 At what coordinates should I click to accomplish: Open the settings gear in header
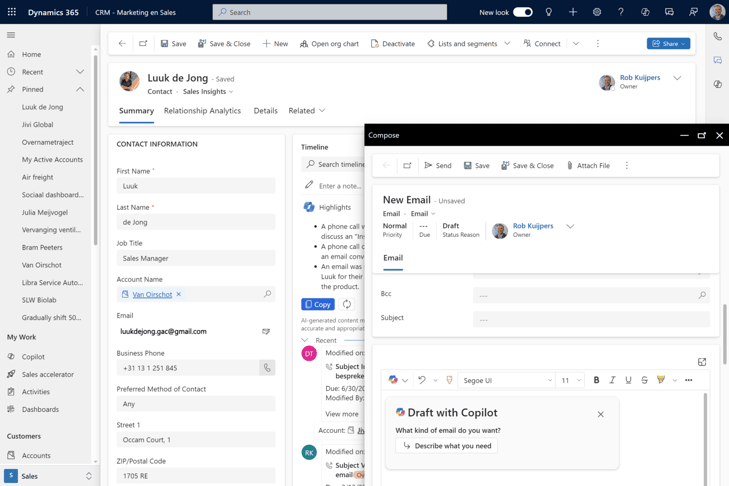(597, 12)
